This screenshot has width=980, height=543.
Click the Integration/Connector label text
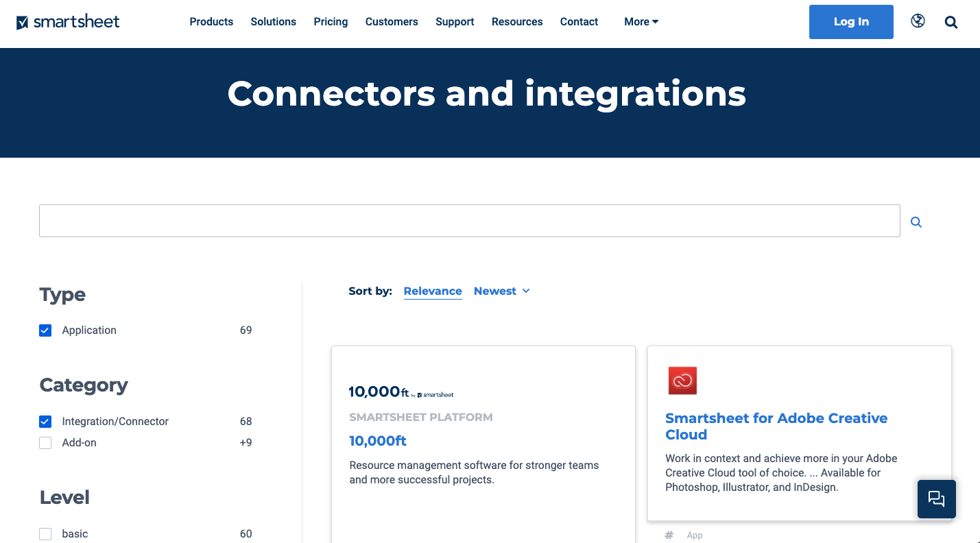tap(115, 422)
